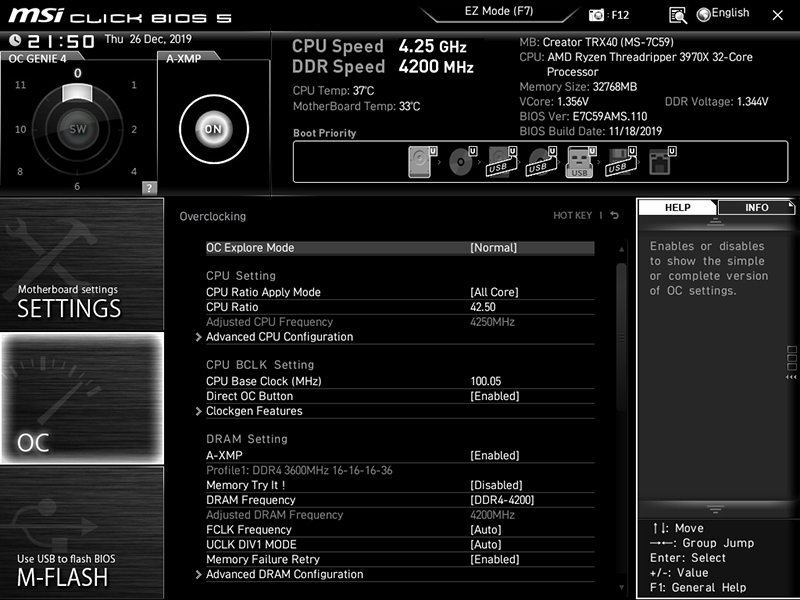Open UCLK DIV1 MODE Auto dropdown
800x600 pixels.
pyautogui.click(x=486, y=544)
